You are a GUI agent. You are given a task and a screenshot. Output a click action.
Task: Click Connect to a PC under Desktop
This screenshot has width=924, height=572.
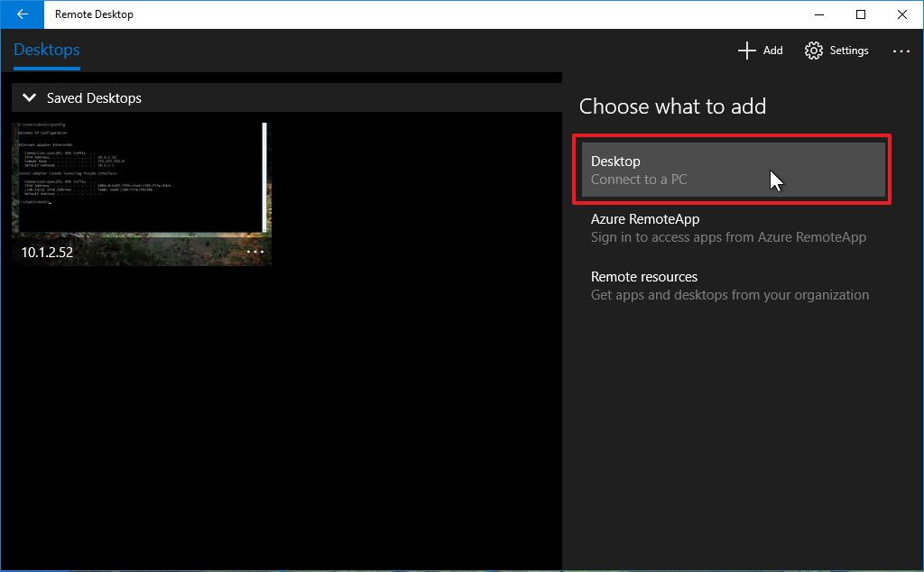(x=640, y=179)
